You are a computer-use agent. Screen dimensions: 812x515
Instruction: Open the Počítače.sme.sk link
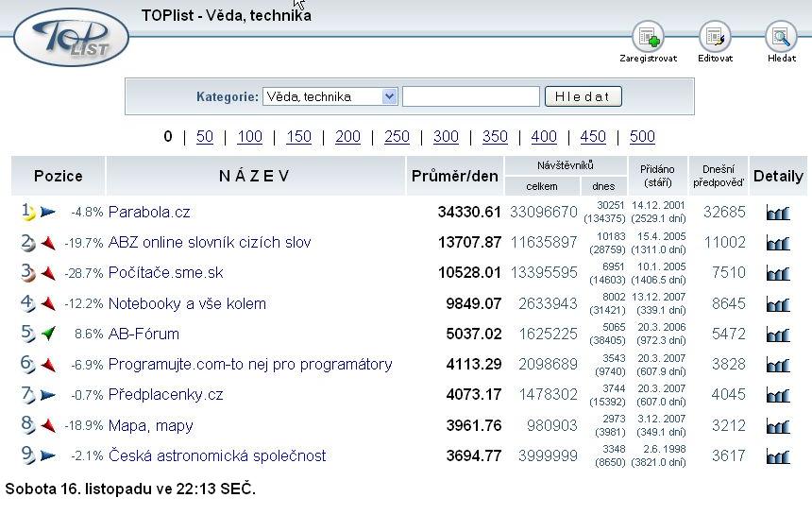[166, 272]
